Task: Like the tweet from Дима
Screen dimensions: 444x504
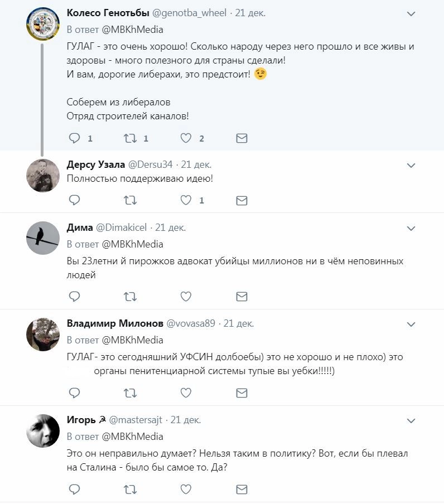Action: tap(186, 297)
